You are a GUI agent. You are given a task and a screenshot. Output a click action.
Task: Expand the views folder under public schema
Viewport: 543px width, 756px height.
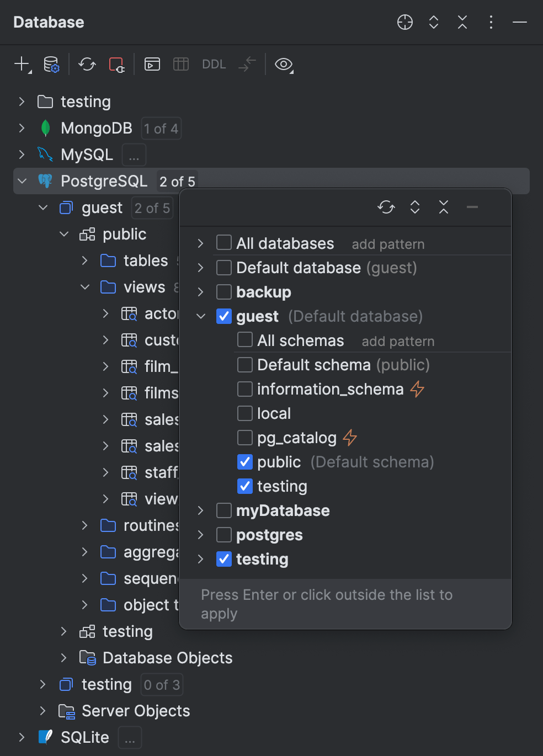[84, 287]
